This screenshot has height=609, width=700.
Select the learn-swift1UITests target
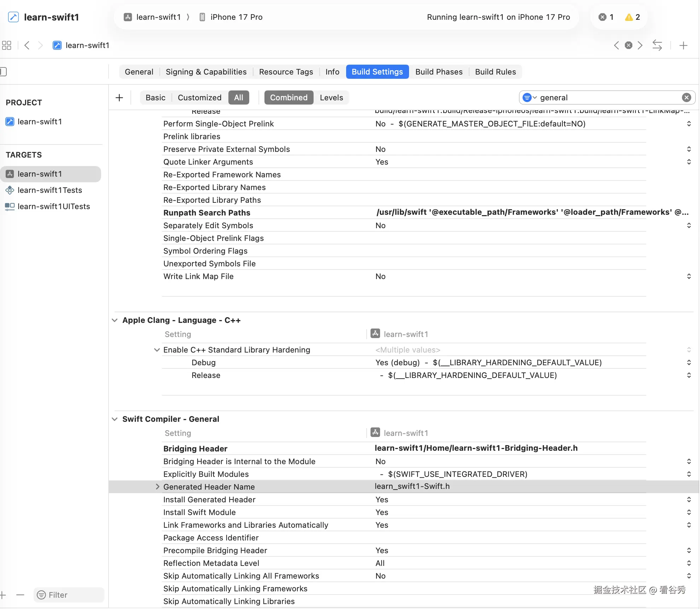48,206
